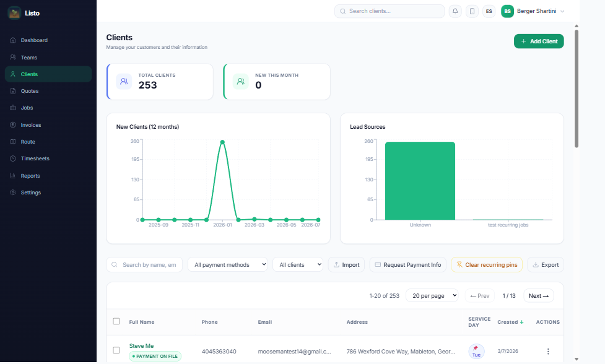Click the Timesheets clock icon
The image size is (605, 364).
[13, 158]
